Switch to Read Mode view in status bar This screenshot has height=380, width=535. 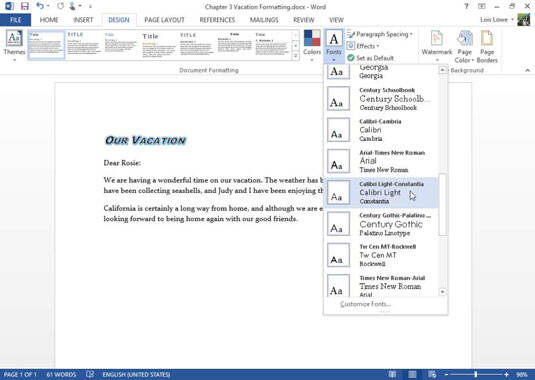[x=393, y=374]
